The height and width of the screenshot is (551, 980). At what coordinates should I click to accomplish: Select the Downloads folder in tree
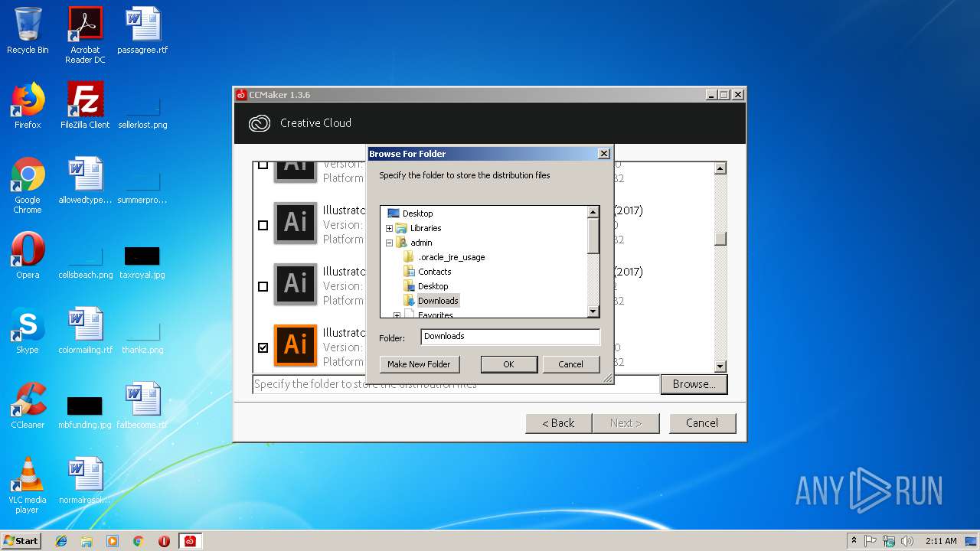point(438,301)
